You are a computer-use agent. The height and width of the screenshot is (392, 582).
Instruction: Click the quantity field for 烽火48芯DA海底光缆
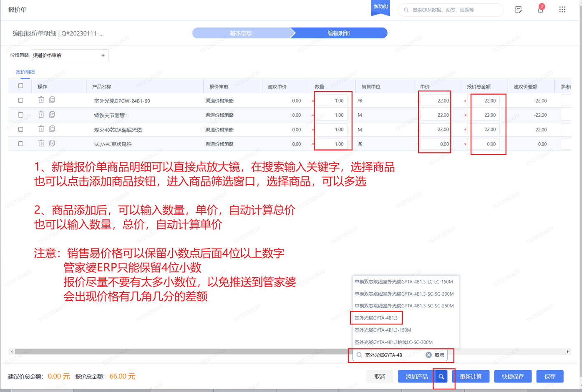pos(332,129)
